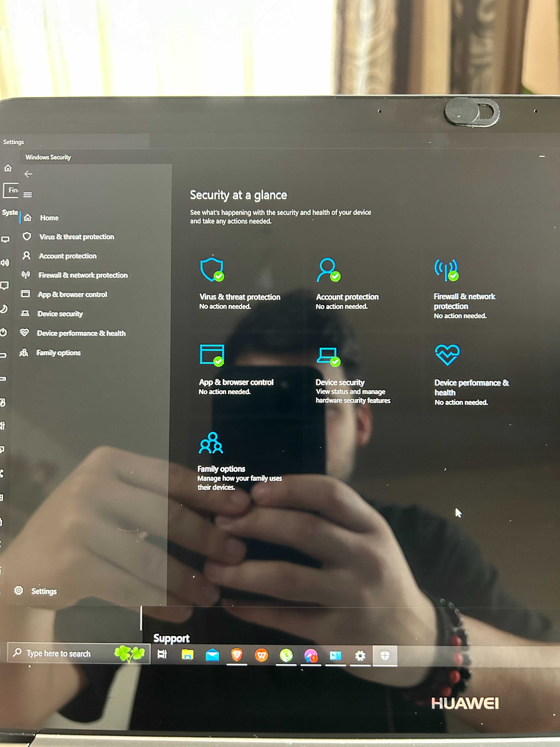Open Settings at bottom of Windows Security sidebar
Screen dimensions: 560x747
click(35, 591)
